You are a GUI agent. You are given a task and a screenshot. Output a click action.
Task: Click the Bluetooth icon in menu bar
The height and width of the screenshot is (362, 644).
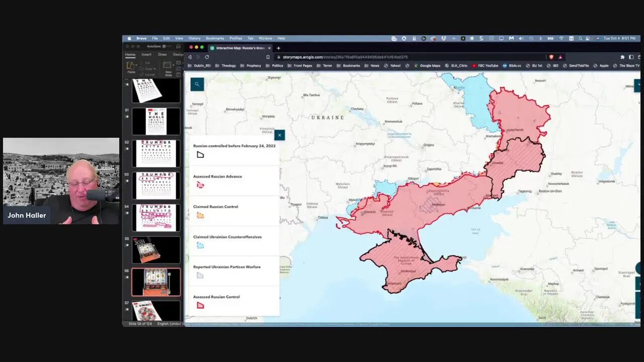click(x=541, y=38)
